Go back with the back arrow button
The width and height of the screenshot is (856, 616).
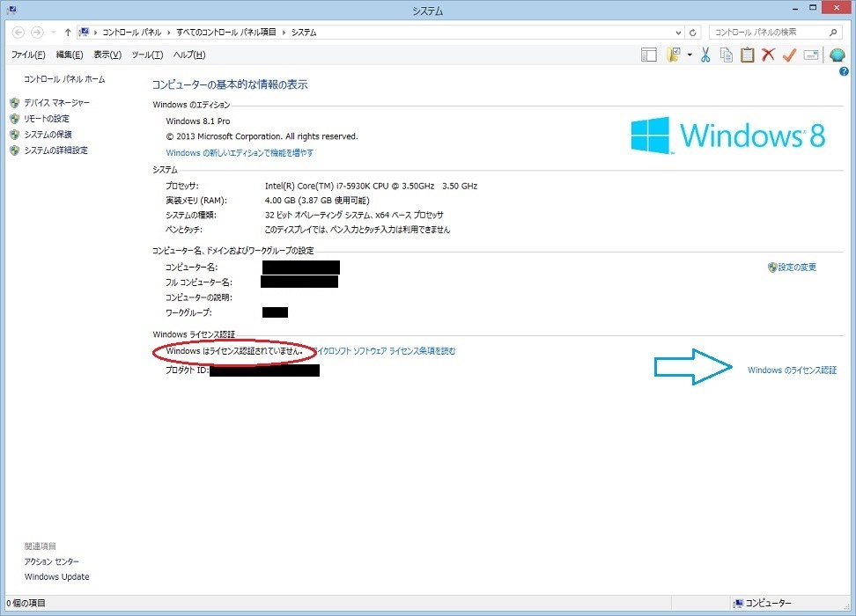(x=18, y=33)
